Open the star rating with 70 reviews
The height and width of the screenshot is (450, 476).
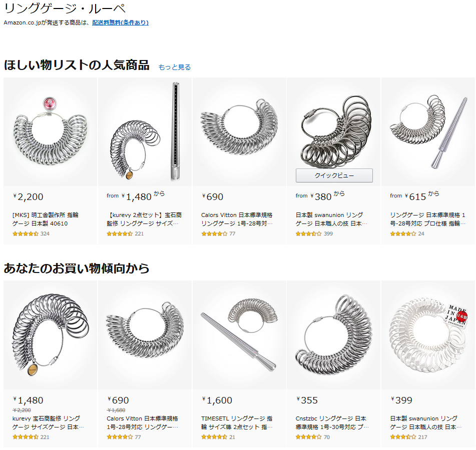[313, 437]
